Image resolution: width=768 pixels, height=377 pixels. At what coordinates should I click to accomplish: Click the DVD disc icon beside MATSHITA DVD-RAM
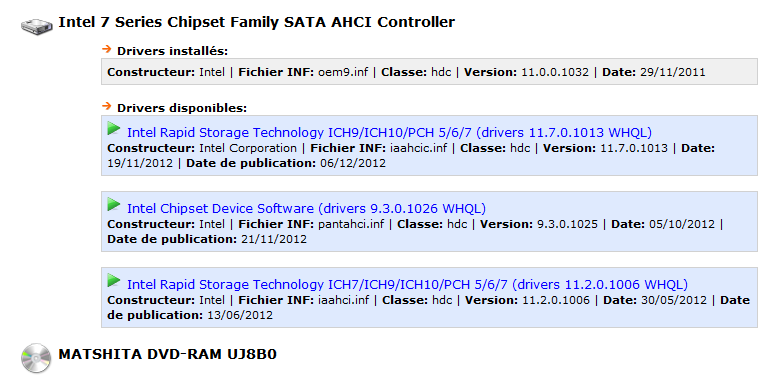[36, 358]
